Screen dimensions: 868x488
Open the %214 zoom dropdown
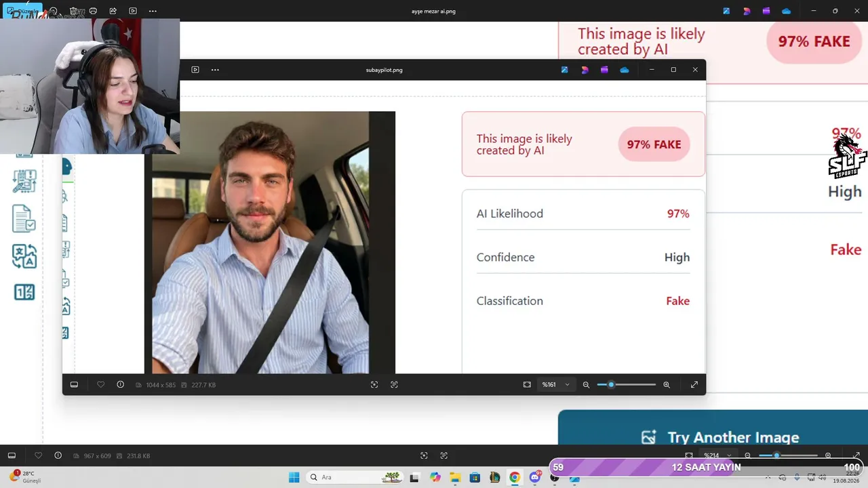coord(717,455)
